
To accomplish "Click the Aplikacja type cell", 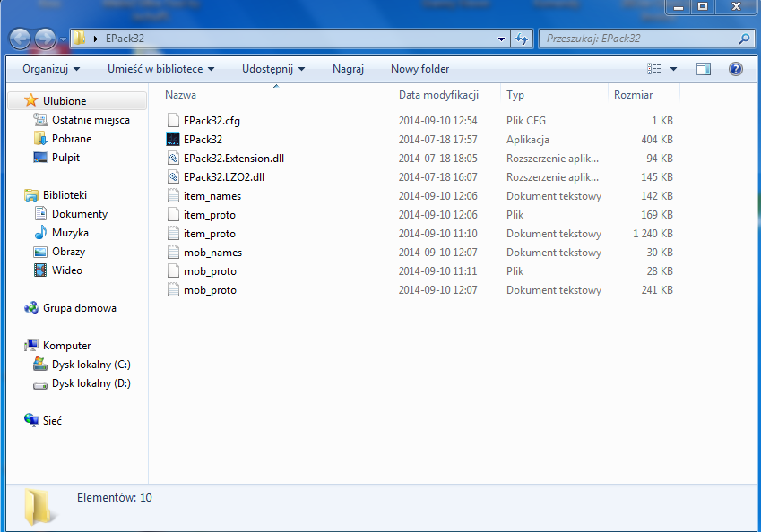I will 528,140.
